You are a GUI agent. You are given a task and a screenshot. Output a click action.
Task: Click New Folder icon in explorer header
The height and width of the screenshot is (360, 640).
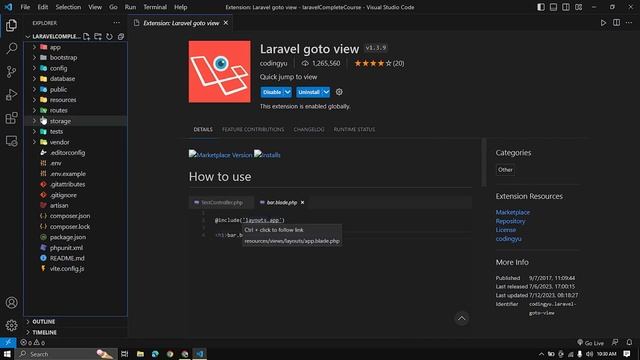click(x=98, y=36)
